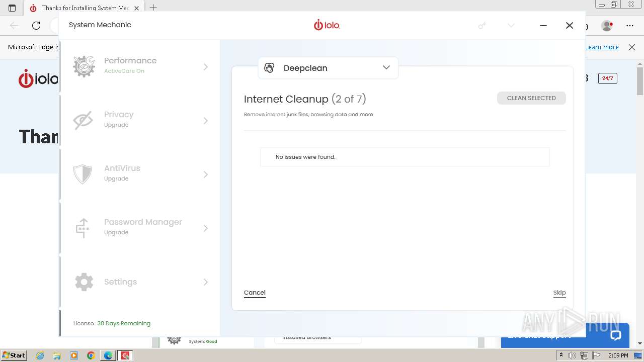Image resolution: width=644 pixels, height=362 pixels.
Task: Select Thanks for Installing System Mechanic tab
Action: [85, 8]
